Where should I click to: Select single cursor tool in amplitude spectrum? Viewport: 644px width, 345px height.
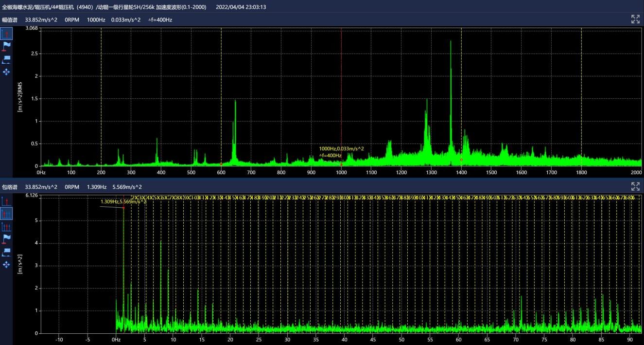pyautogui.click(x=6, y=34)
